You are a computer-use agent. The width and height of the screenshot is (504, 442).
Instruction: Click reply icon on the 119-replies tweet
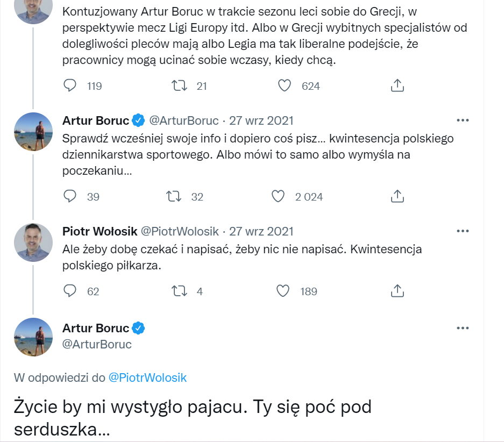70,85
